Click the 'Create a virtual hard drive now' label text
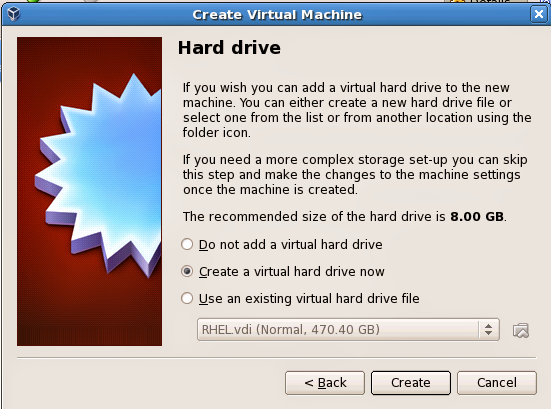This screenshot has width=551, height=409. click(x=292, y=272)
